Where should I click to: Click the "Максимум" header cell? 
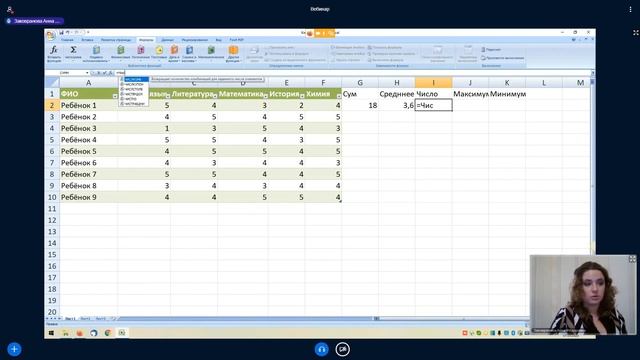click(471, 94)
